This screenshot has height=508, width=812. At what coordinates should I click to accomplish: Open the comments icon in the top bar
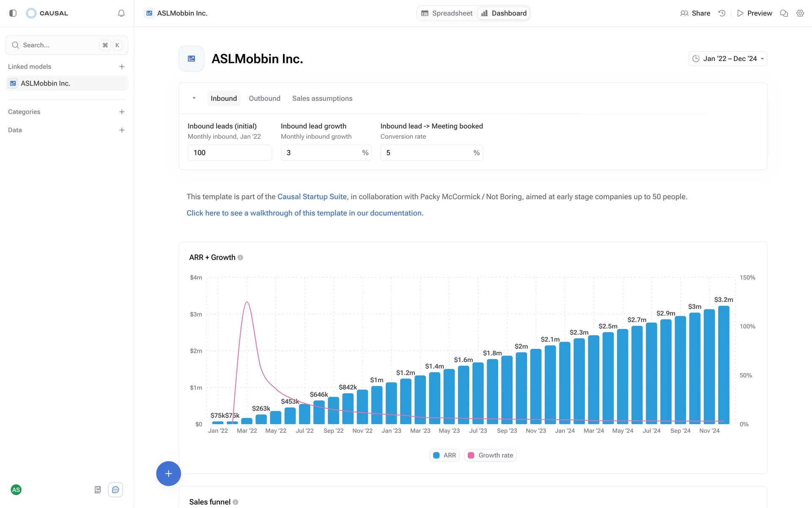click(x=784, y=13)
